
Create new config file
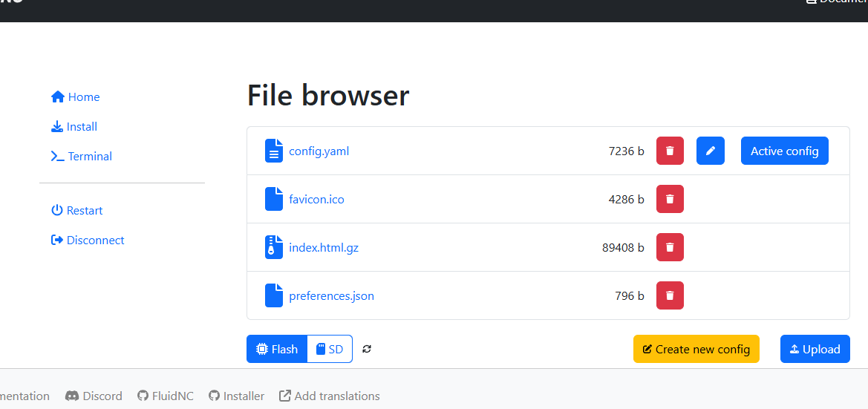tap(696, 349)
